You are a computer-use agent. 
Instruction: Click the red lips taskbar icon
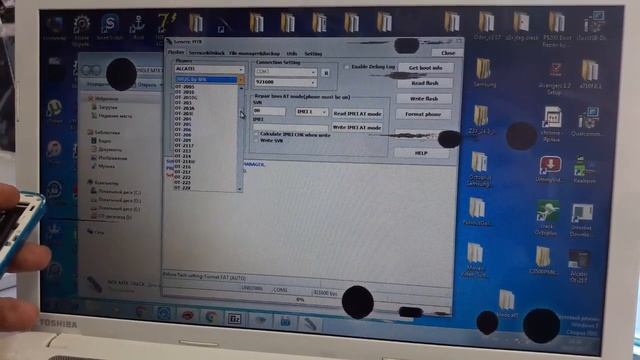click(x=187, y=316)
